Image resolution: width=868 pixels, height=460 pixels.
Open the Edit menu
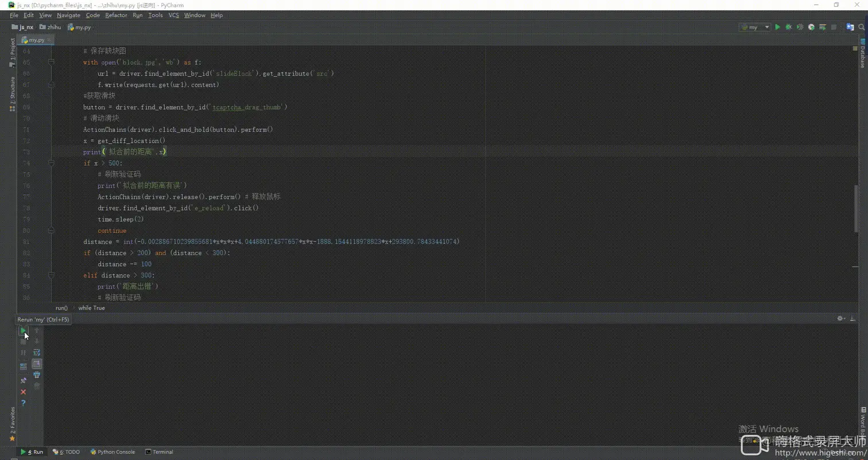(x=29, y=15)
